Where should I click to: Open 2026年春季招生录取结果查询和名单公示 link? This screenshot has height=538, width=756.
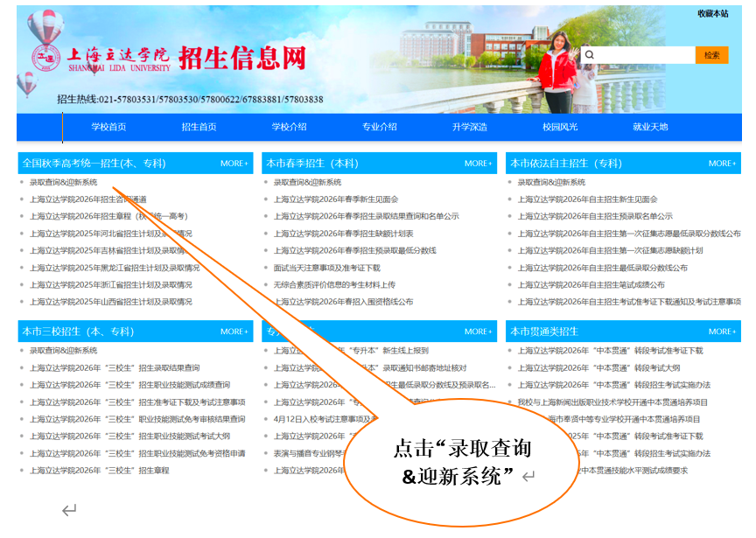367,216
